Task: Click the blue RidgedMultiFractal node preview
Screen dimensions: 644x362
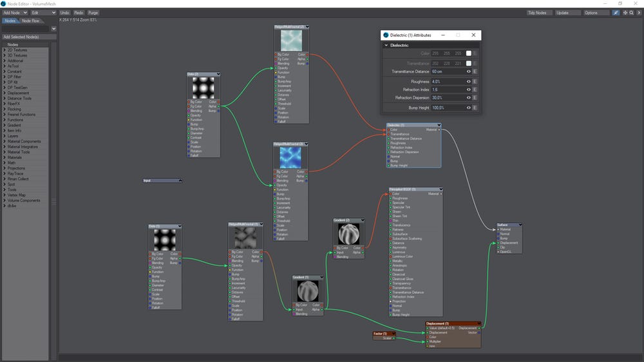Action: point(290,157)
